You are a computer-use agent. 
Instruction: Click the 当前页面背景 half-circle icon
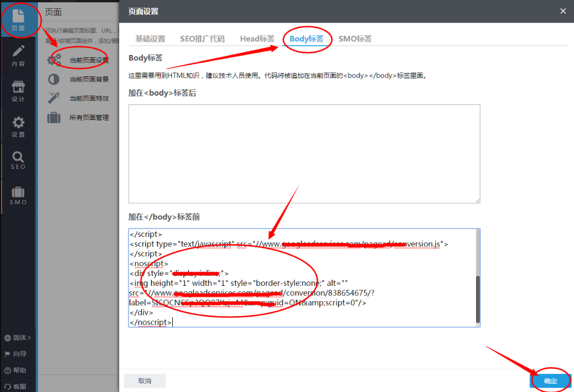54,79
